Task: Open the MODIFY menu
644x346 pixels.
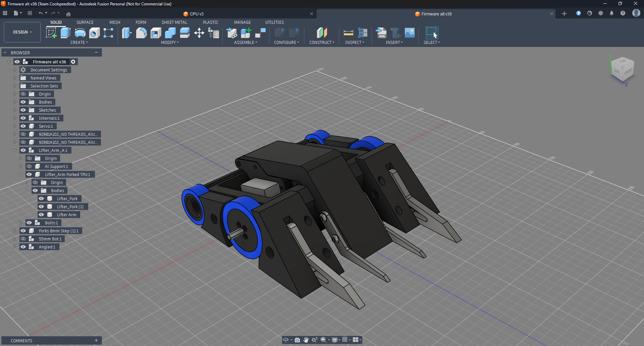Action: [x=170, y=43]
